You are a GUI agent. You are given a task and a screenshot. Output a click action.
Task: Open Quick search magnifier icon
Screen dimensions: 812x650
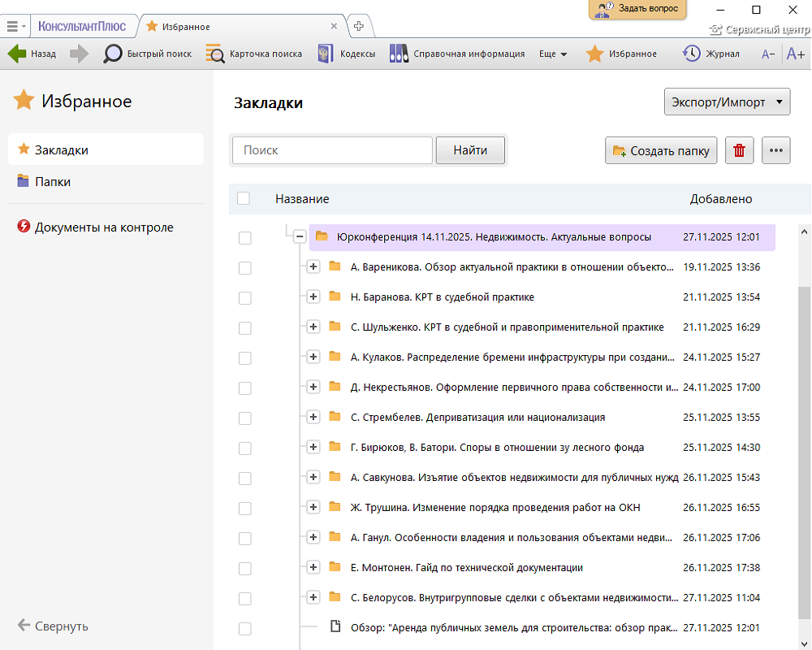[x=113, y=54]
